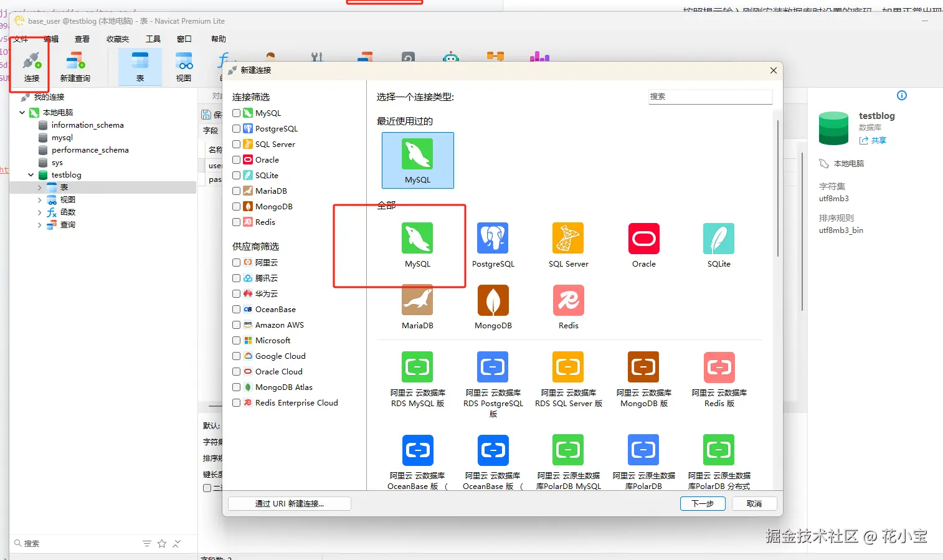Image resolution: width=943 pixels, height=560 pixels.
Task: Tick the SQL Server filter checkbox
Action: pos(237,145)
